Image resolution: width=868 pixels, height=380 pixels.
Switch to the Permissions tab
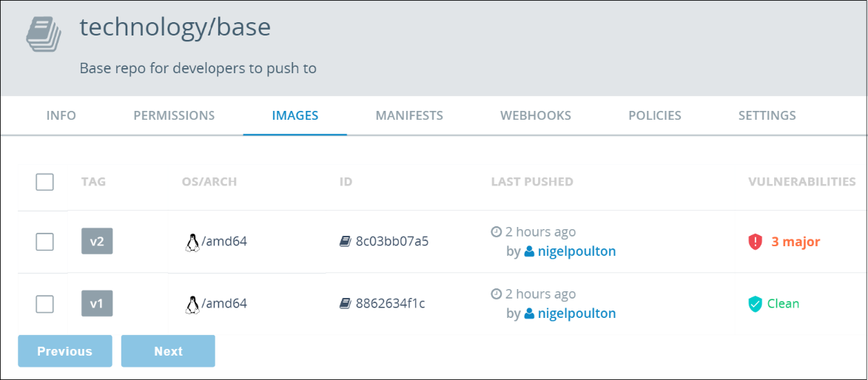point(174,115)
